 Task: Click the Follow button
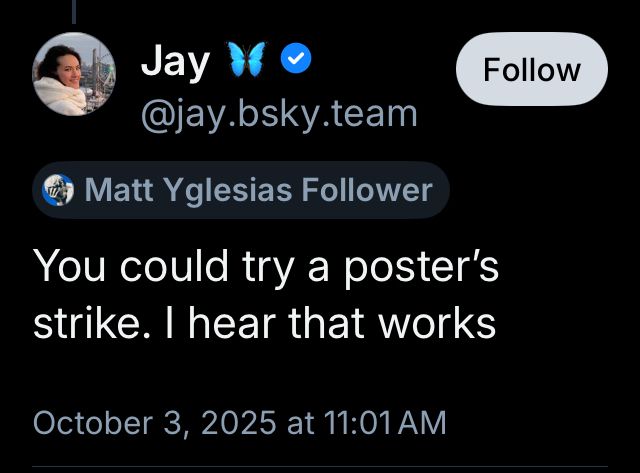click(x=531, y=70)
